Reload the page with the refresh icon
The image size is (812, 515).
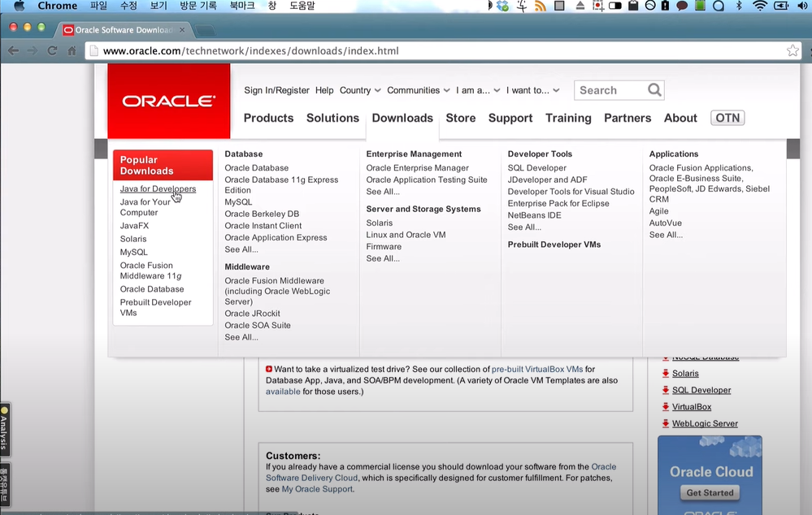(x=52, y=50)
